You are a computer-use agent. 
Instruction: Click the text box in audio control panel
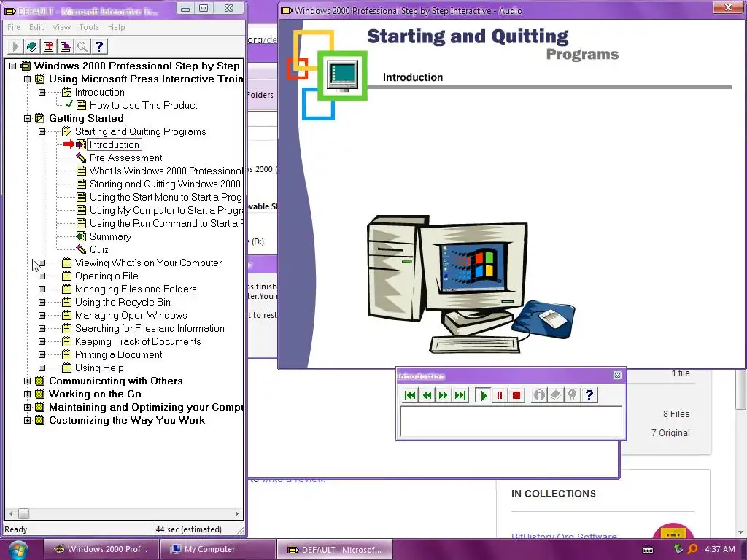(511, 421)
